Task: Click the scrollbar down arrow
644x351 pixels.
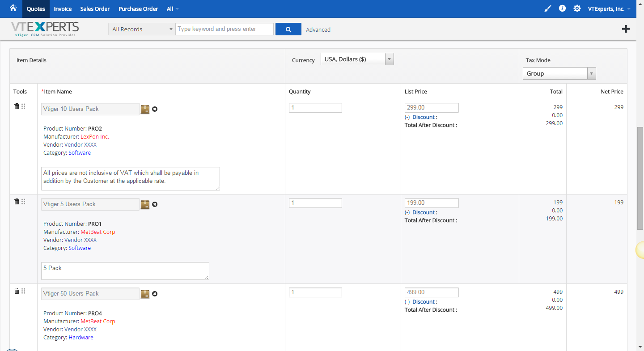Action: 640,347
